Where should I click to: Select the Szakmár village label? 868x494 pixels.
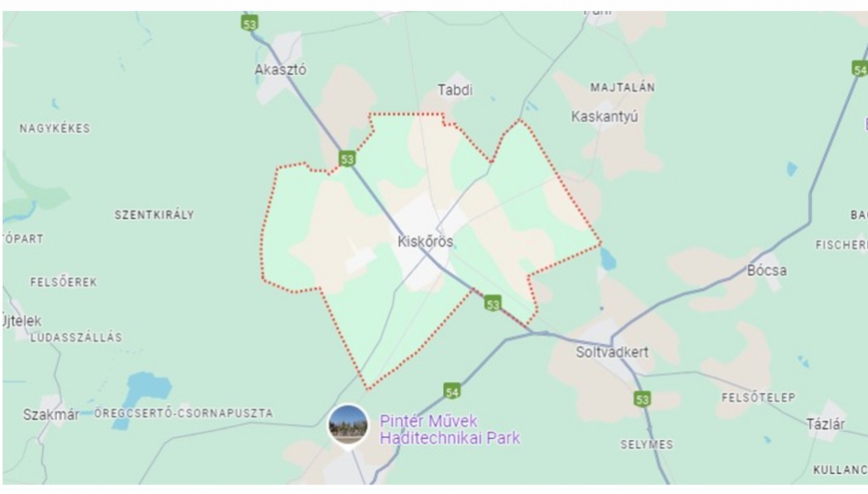[51, 415]
